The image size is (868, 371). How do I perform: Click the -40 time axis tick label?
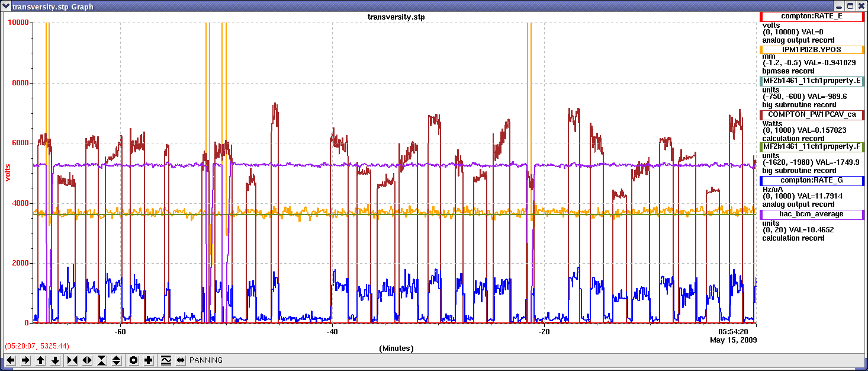click(x=332, y=332)
